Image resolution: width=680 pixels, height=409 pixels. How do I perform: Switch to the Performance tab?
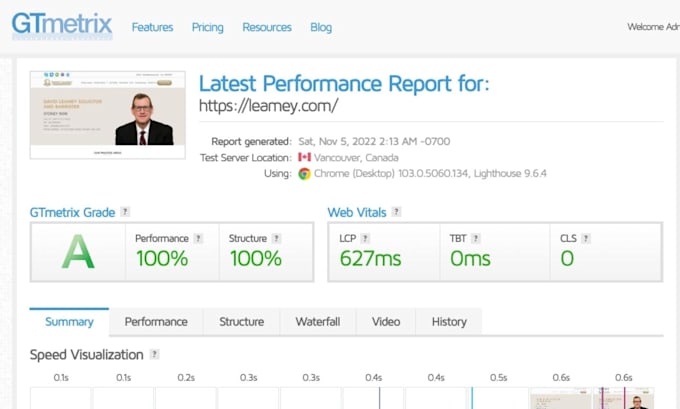(156, 322)
